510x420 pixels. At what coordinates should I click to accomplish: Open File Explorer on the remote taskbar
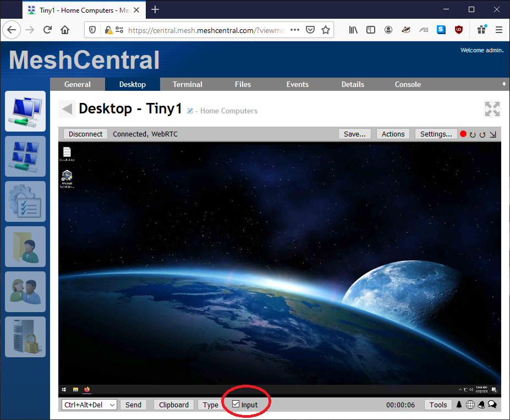(75, 389)
